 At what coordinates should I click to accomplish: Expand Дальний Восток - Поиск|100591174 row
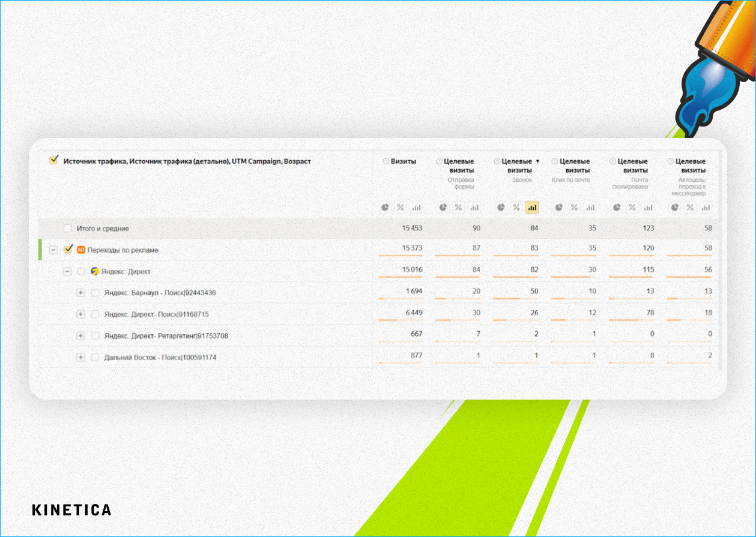click(80, 358)
